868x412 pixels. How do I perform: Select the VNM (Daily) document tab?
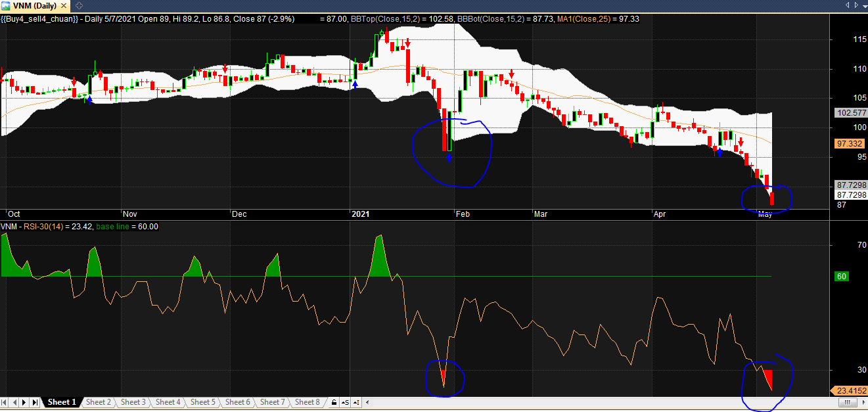[x=36, y=5]
